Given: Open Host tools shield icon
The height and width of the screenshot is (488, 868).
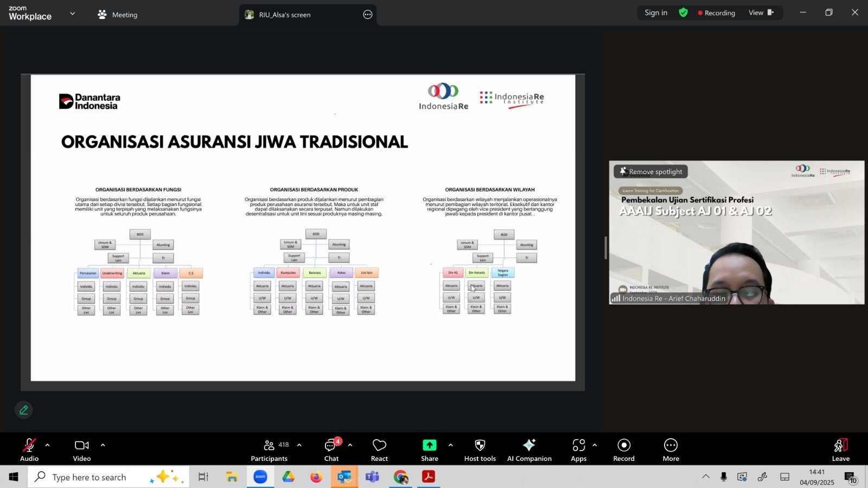Looking at the screenshot, I should tap(480, 445).
